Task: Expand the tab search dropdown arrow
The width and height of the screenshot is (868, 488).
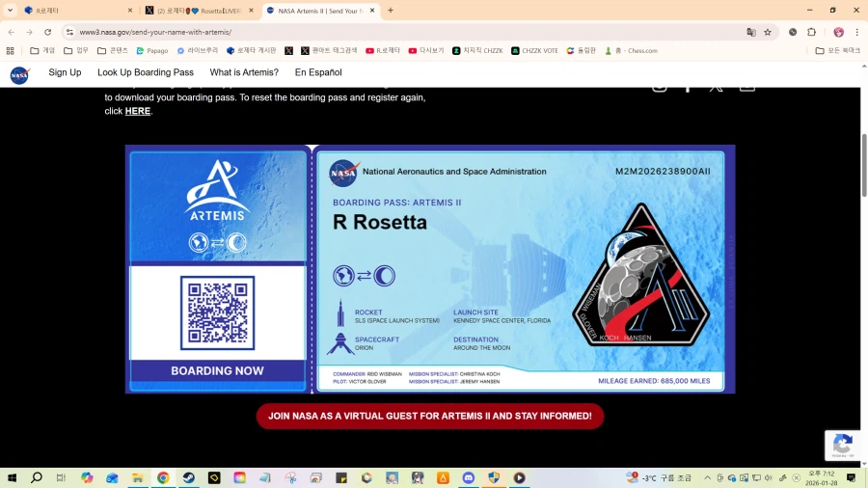Action: (x=10, y=10)
